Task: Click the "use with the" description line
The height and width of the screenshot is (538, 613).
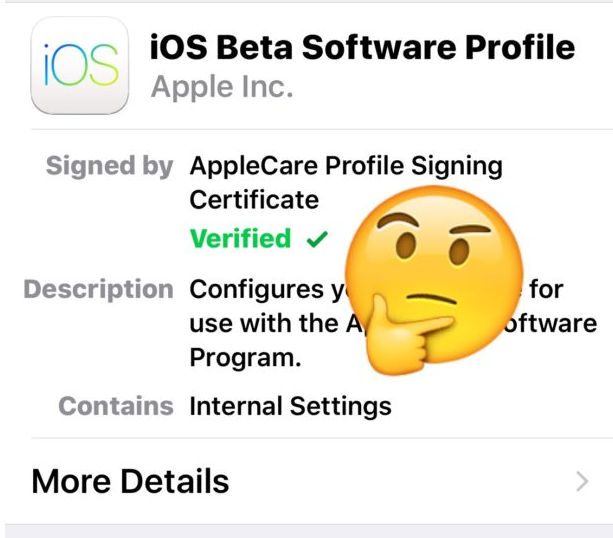Action: point(264,324)
